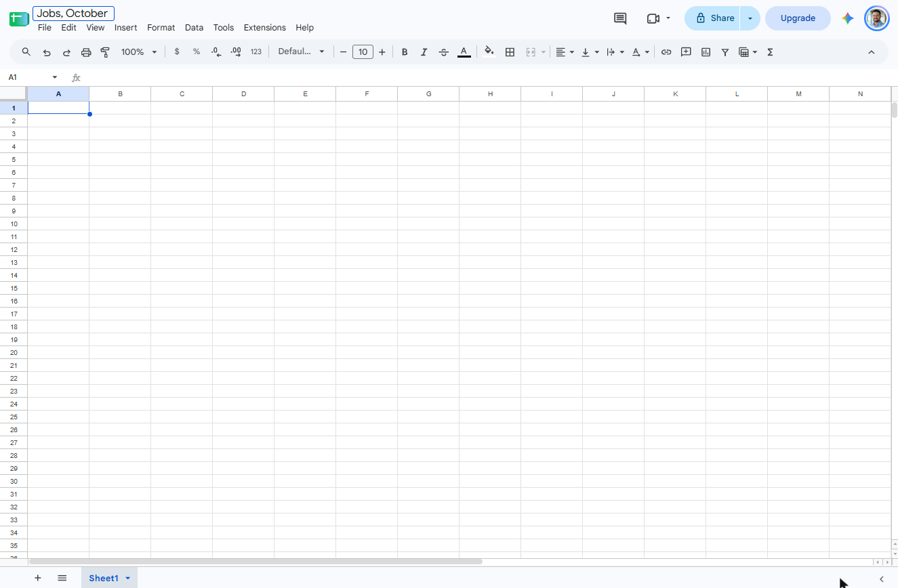
Task: Open the fill color picker
Action: pos(489,52)
